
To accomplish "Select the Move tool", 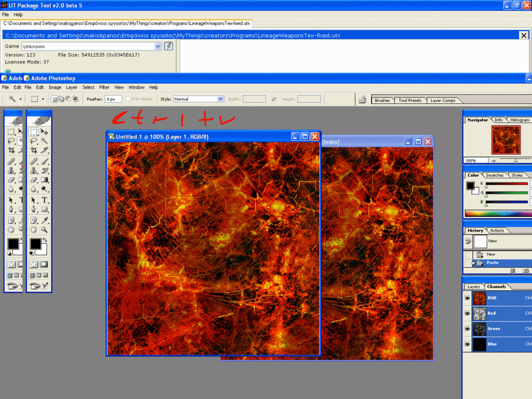I will tap(45, 132).
